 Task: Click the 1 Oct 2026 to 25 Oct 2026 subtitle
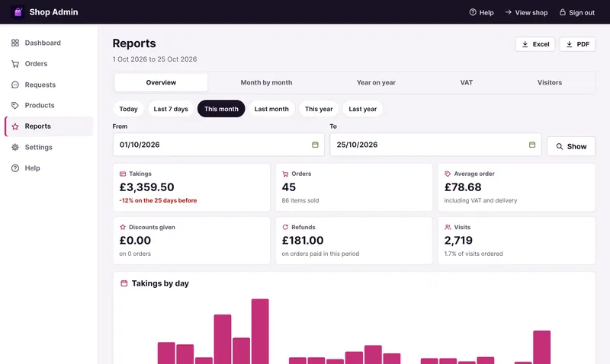[155, 59]
